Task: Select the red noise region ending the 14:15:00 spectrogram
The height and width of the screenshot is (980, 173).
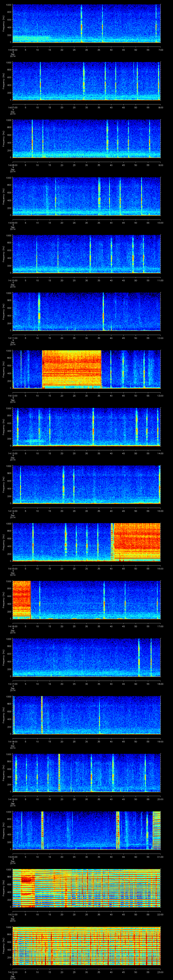Action: pyautogui.click(x=137, y=541)
